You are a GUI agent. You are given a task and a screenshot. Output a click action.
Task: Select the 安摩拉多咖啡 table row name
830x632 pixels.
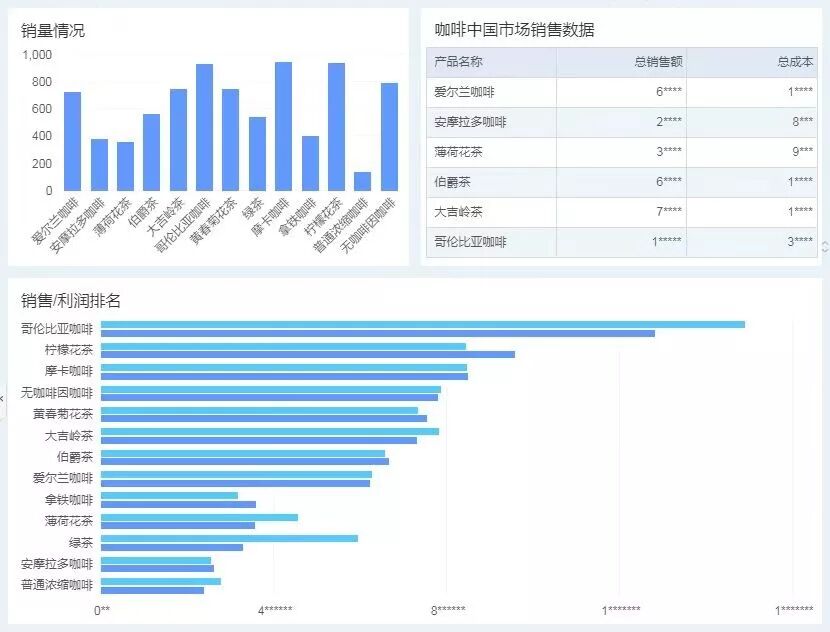[470, 122]
